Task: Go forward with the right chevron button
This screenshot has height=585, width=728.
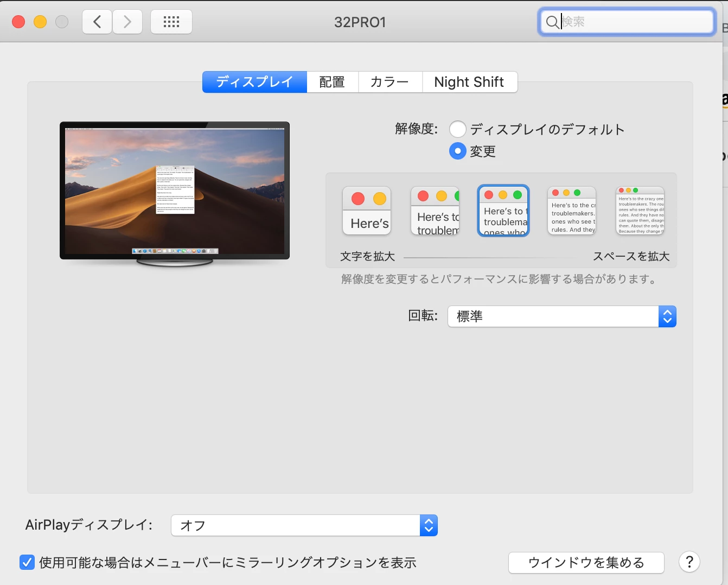Action: tap(127, 22)
